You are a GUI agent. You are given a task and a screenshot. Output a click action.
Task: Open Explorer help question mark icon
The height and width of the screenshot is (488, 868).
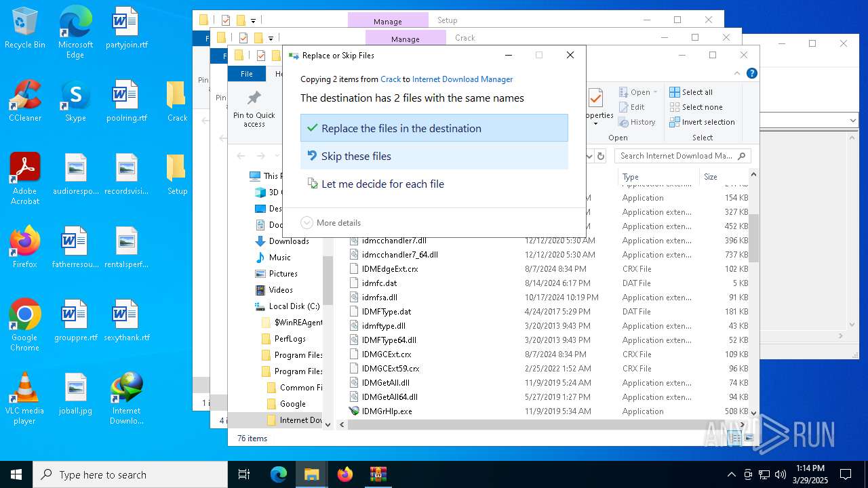[751, 74]
